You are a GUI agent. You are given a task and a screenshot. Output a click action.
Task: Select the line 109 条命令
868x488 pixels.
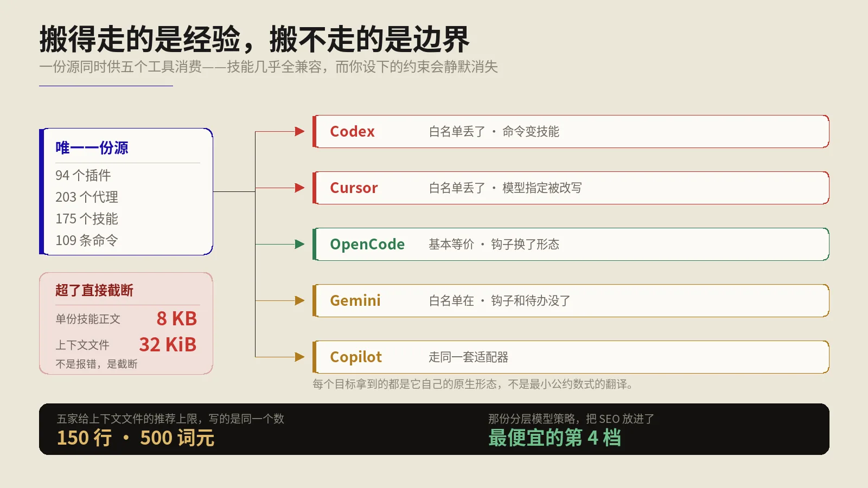[87, 240]
